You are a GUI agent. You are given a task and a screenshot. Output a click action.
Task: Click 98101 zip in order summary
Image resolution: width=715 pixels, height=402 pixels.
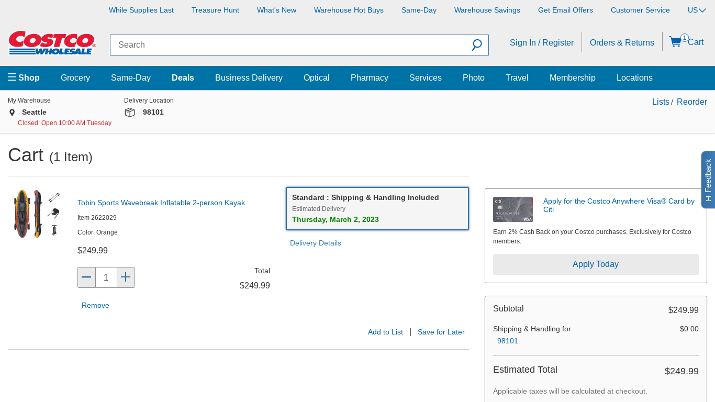508,340
